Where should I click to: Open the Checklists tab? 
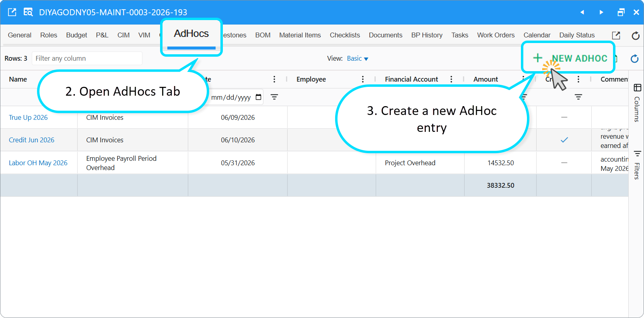point(345,35)
